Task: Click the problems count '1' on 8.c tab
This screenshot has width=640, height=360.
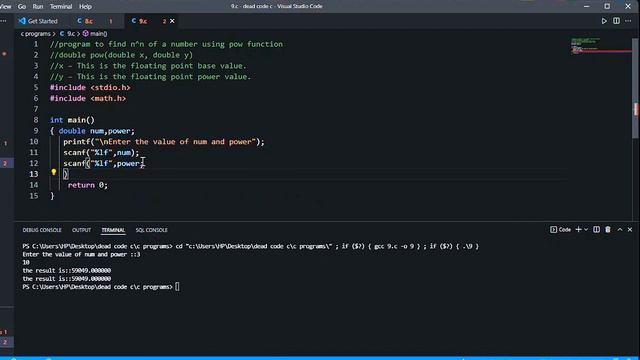Action: point(111,21)
